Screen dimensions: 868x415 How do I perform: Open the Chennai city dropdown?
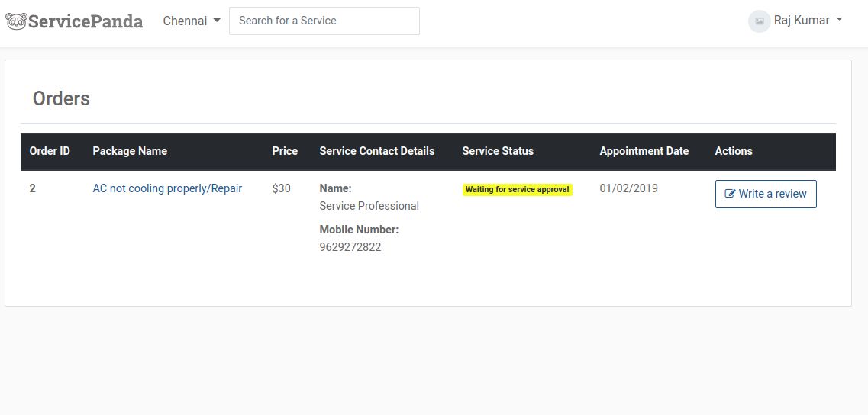pos(192,21)
